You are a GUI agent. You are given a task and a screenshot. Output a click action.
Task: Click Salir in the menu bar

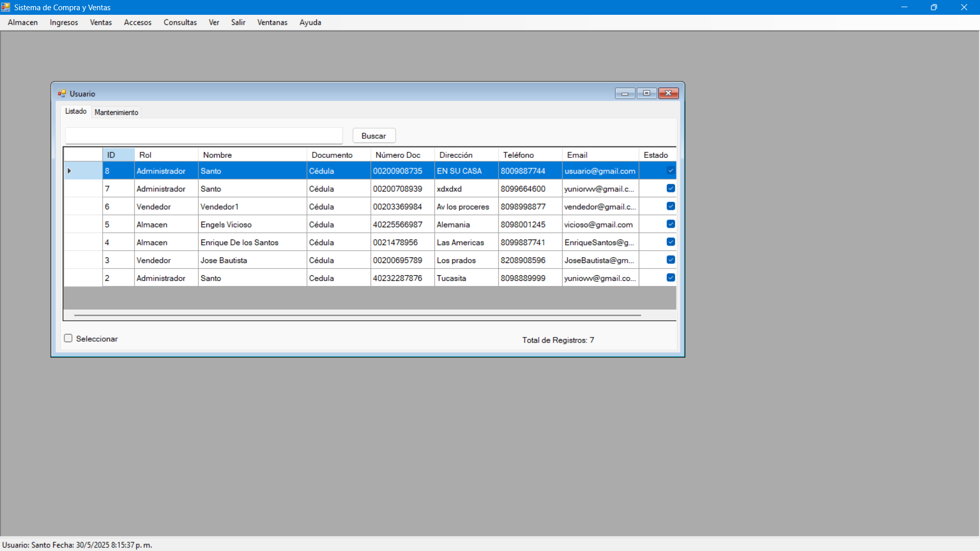coord(238,22)
